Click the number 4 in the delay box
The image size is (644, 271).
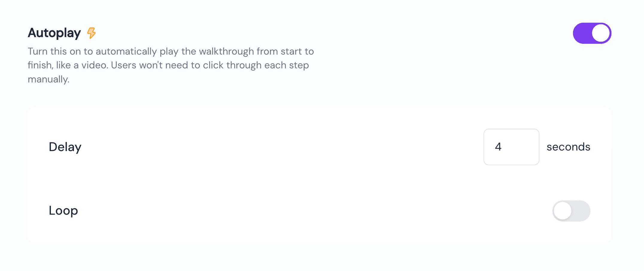pos(498,147)
